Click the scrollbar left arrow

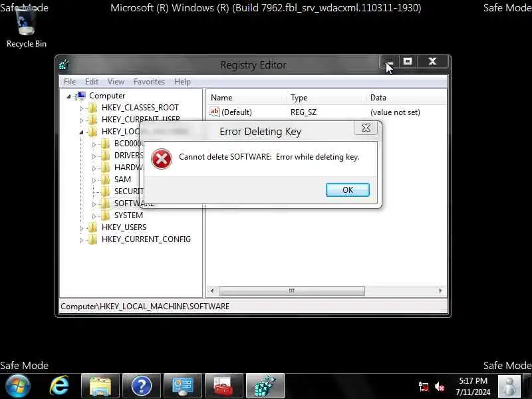(x=212, y=291)
